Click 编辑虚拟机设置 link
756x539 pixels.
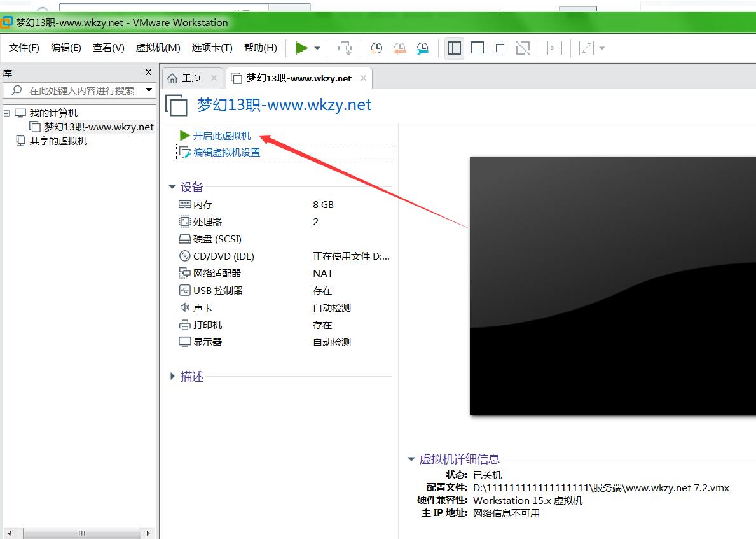point(226,153)
